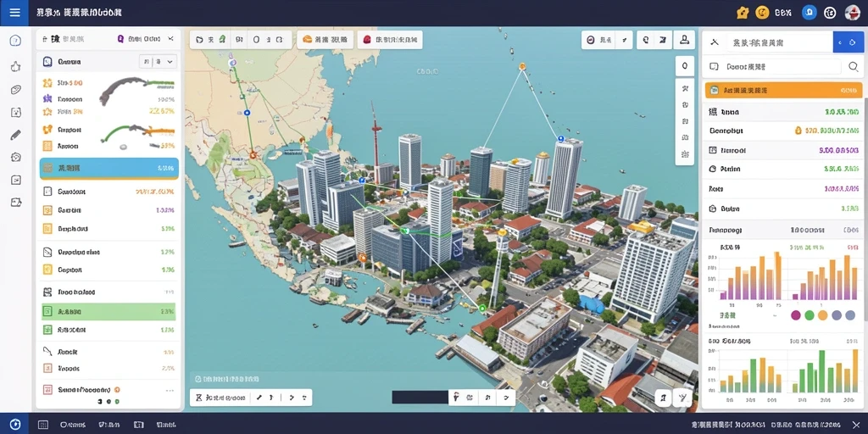Click the pencil icon in the map's bottom toolbar
The height and width of the screenshot is (434, 868).
pyautogui.click(x=259, y=398)
